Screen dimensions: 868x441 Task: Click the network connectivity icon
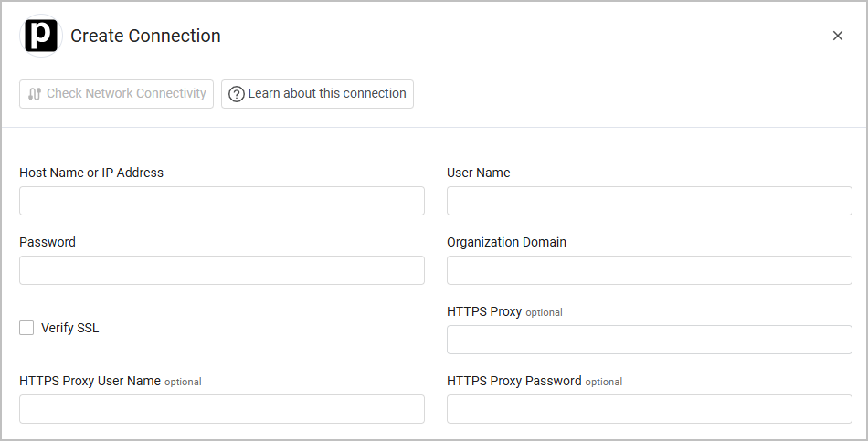[35, 94]
